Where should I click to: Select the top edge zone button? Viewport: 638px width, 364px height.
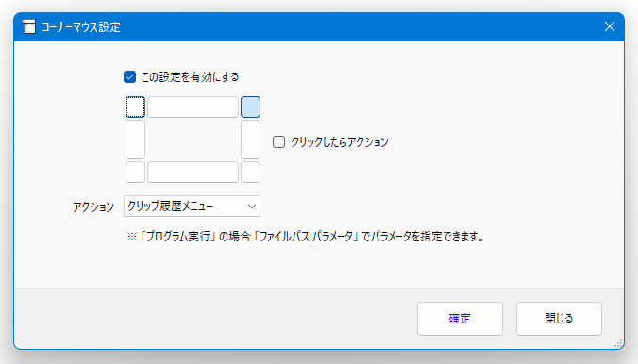point(193,107)
